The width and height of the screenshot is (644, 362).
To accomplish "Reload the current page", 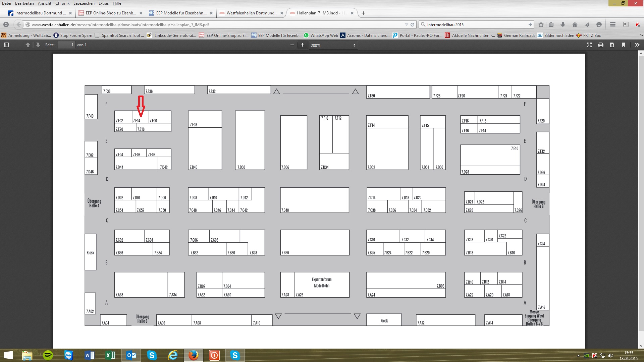I will pyautogui.click(x=412, y=24).
